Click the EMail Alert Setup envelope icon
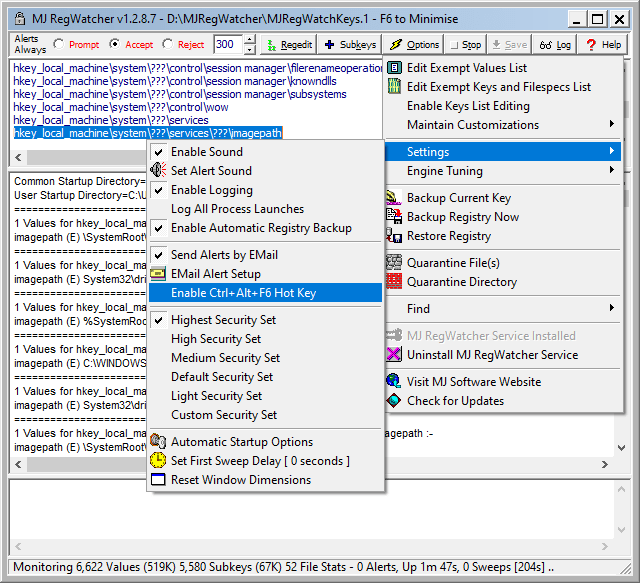The height and width of the screenshot is (583, 640). click(x=158, y=274)
